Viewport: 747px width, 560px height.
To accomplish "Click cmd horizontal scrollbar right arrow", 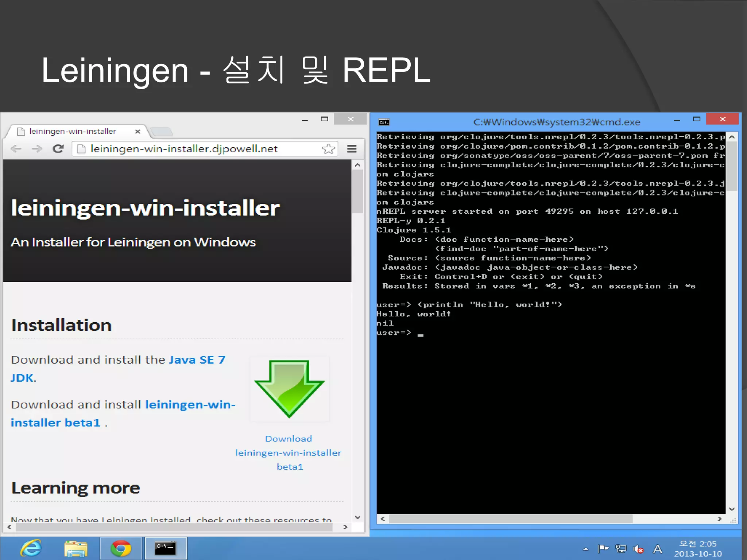I will (719, 519).
